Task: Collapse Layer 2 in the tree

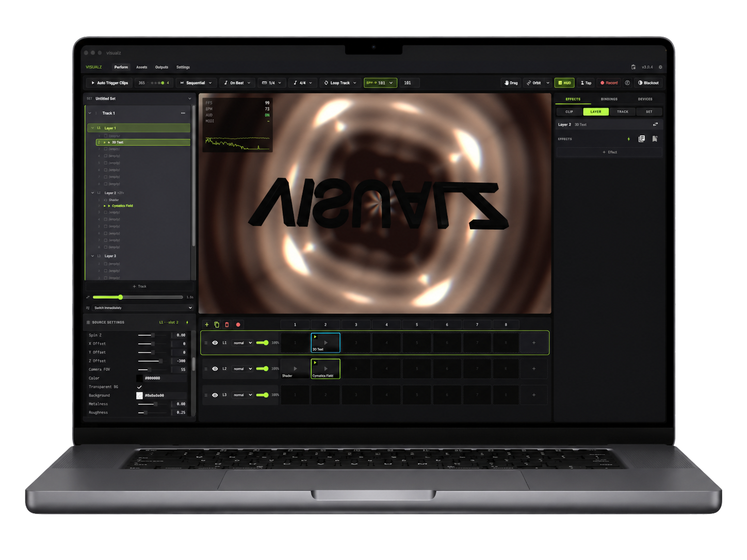Action: click(93, 193)
